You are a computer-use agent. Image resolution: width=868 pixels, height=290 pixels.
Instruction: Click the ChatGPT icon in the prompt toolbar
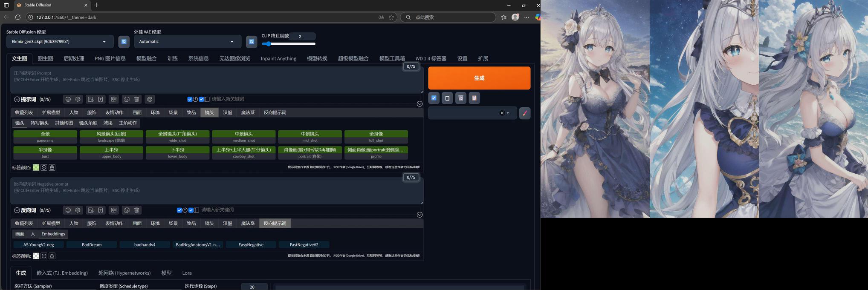(x=150, y=99)
